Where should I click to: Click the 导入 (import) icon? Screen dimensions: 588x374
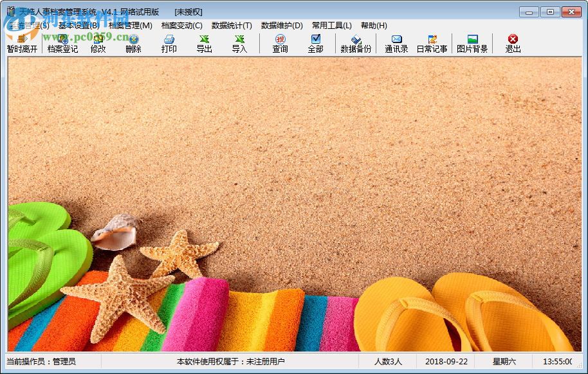(239, 44)
